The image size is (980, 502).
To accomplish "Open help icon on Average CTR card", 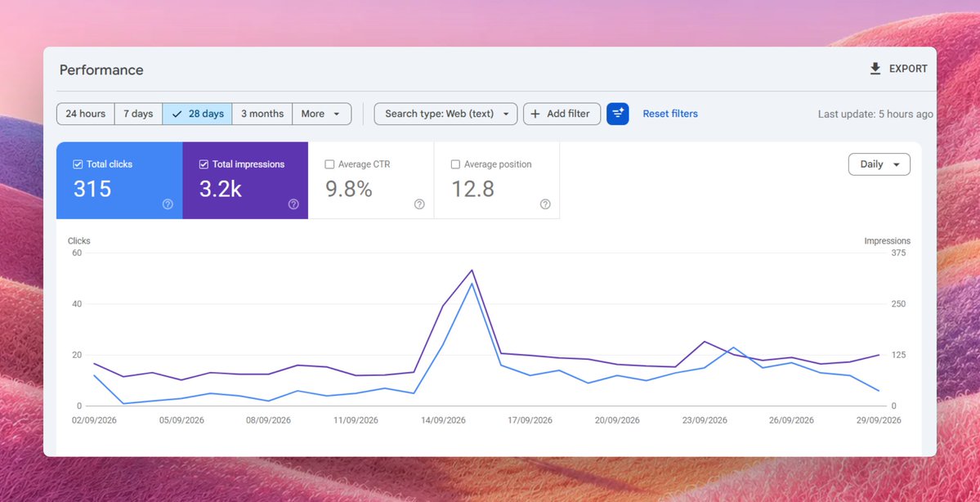I will click(x=419, y=204).
